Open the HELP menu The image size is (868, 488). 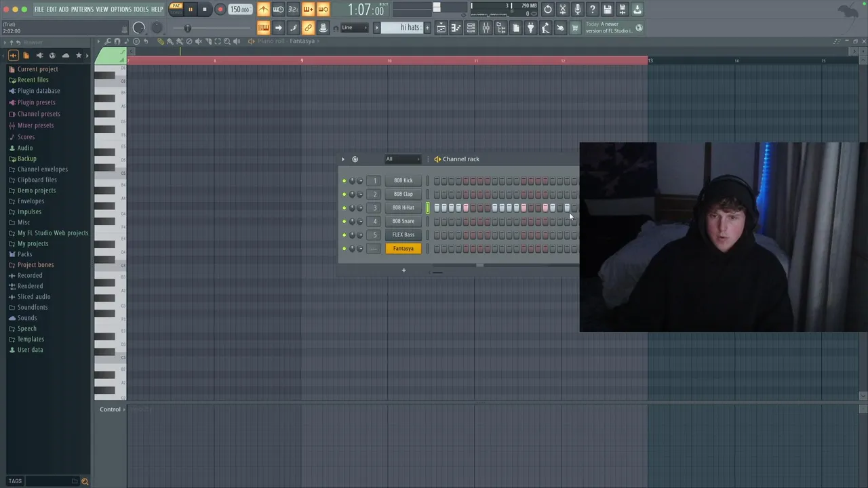point(157,9)
